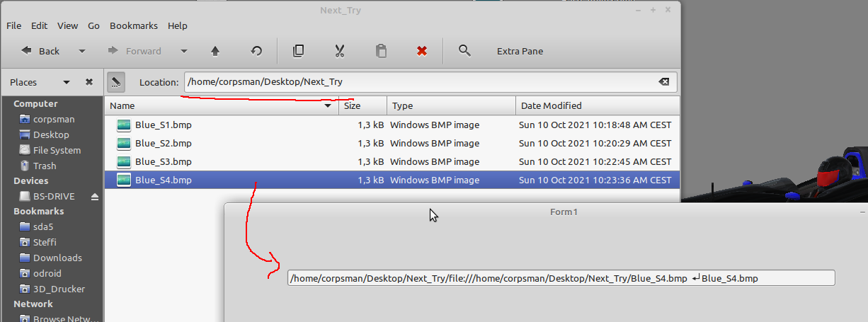The image size is (868, 322).
Task: Click the Cut scissors icon
Action: 339,51
